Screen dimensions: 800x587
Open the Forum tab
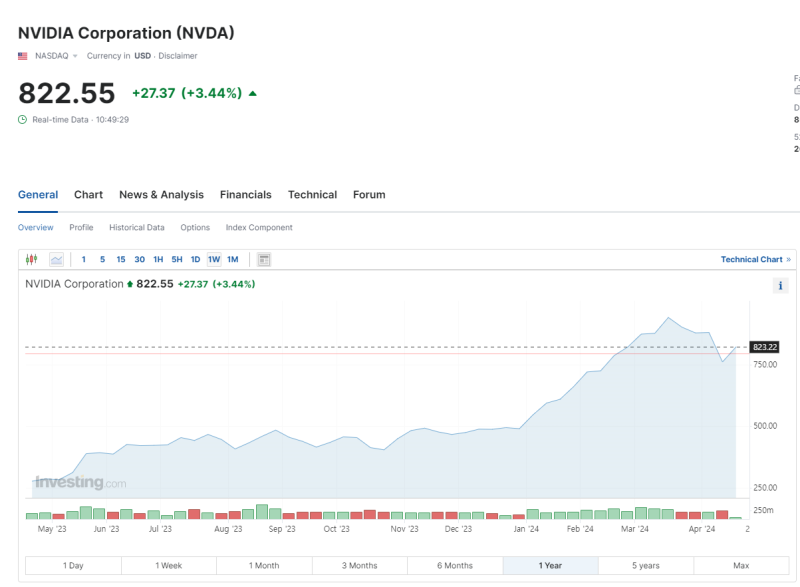369,195
